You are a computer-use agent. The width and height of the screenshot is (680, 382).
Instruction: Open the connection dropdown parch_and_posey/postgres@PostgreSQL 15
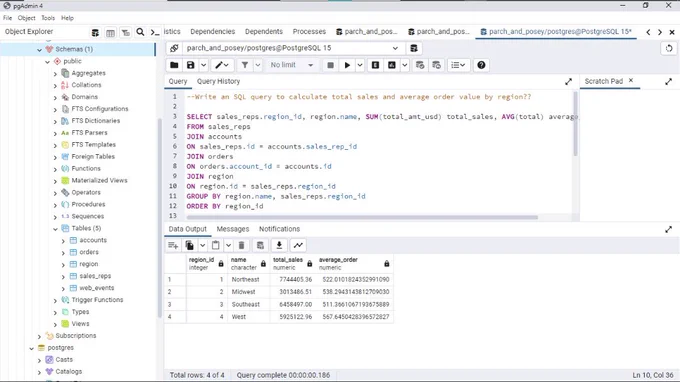click(292, 48)
